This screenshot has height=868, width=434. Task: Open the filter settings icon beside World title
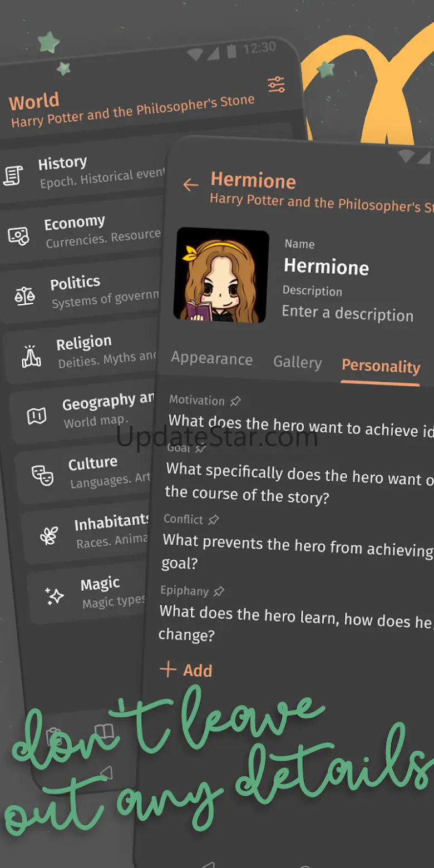(276, 84)
